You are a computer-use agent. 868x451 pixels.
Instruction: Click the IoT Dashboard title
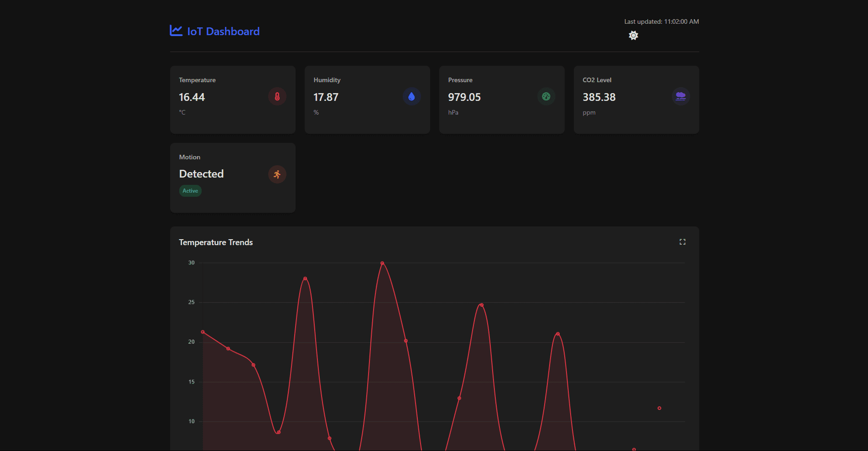tap(223, 31)
